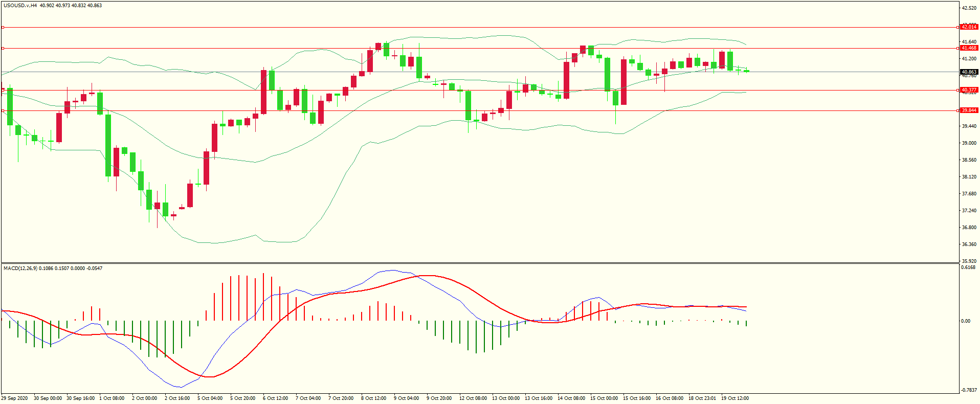Image resolution: width=980 pixels, height=404 pixels.
Task: Click the -0.7837 MACD scale minimum
Action: (x=968, y=390)
